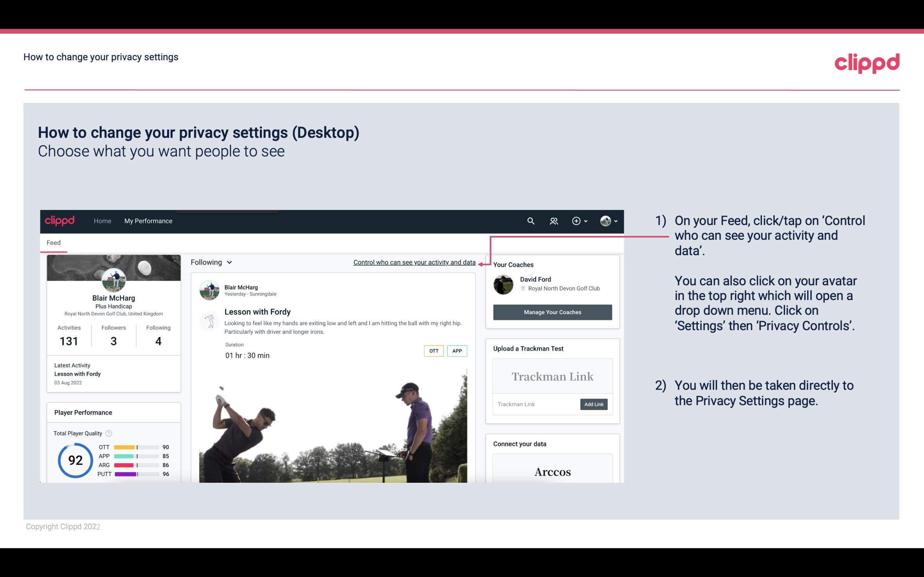The height and width of the screenshot is (577, 924).
Task: Click the user avatar icon top right
Action: point(604,221)
